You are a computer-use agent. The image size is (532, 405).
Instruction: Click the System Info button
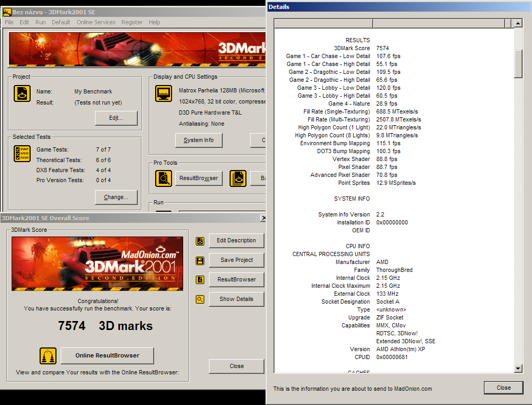(199, 140)
